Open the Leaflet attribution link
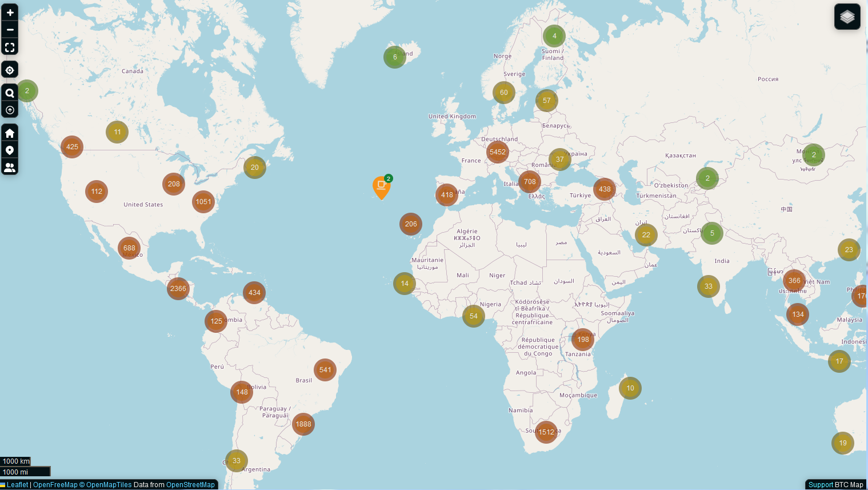 coord(17,485)
